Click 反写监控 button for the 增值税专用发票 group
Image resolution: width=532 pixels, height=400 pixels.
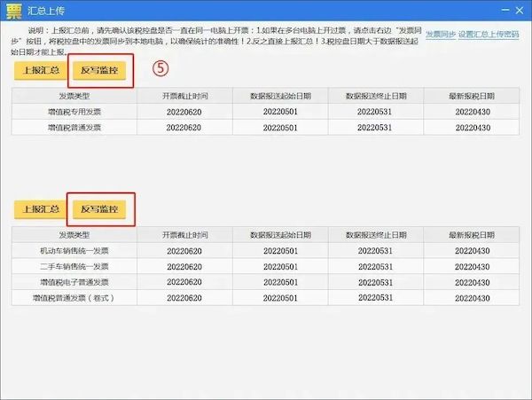(99, 71)
